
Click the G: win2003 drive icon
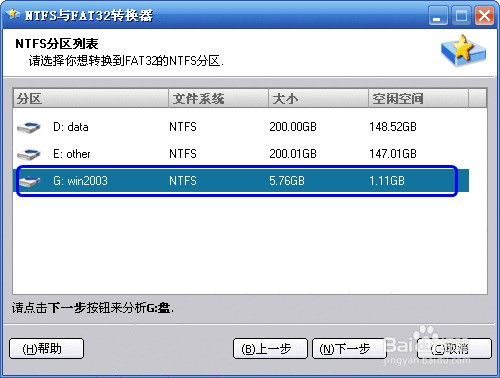(x=29, y=181)
